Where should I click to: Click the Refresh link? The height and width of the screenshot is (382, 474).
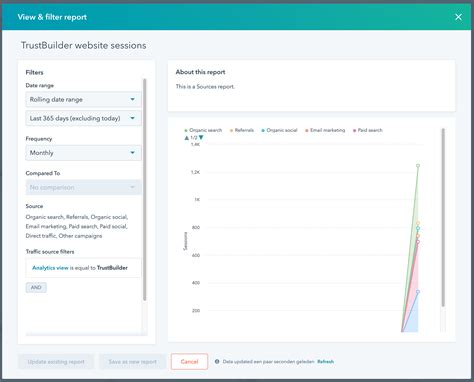point(325,362)
